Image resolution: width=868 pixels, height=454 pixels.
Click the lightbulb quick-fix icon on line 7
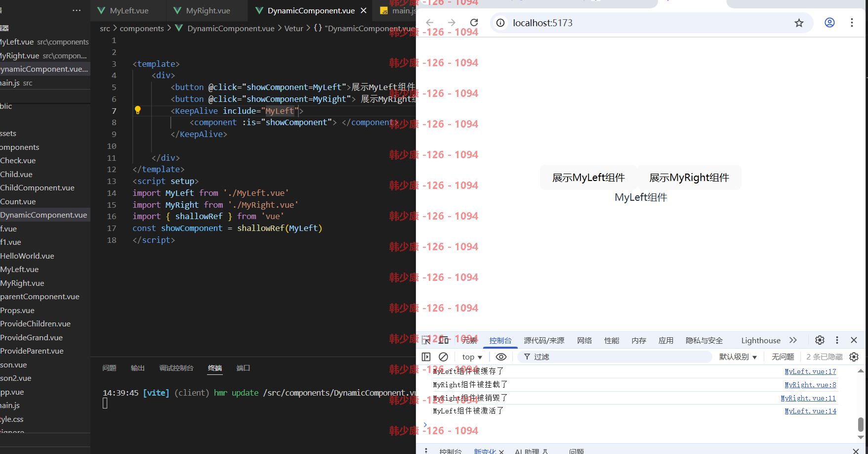[138, 110]
